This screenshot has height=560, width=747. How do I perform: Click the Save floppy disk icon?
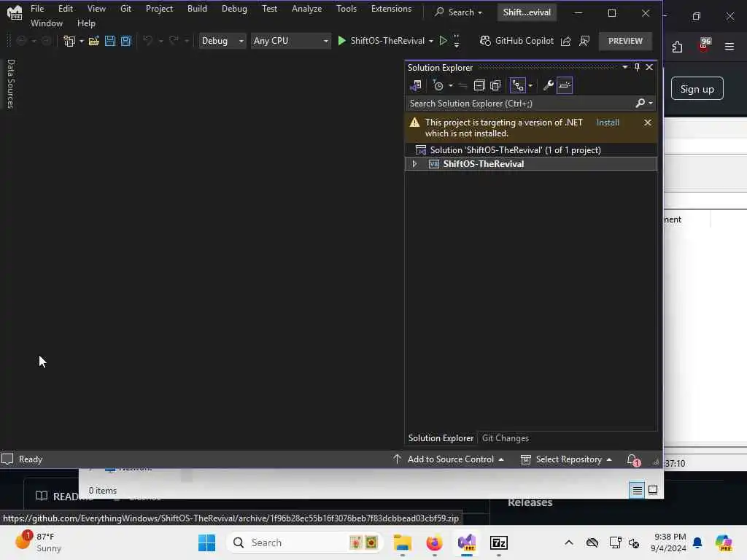110,41
